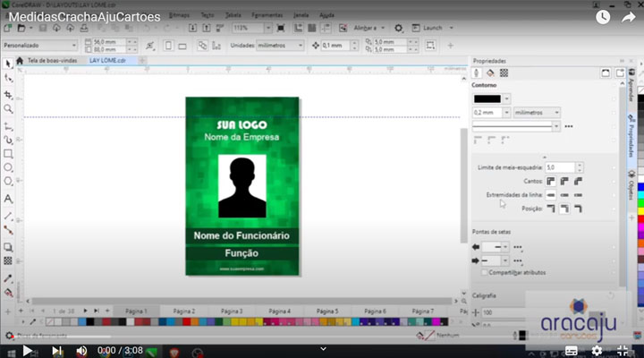Select the Parallel Dimension line tool
This screenshot has height=358, width=644.
[8, 216]
